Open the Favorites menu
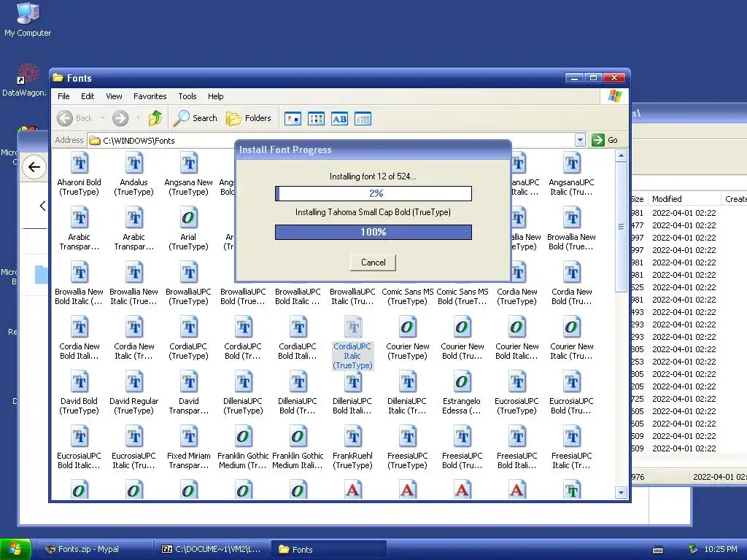This screenshot has height=560, width=747. pos(150,96)
